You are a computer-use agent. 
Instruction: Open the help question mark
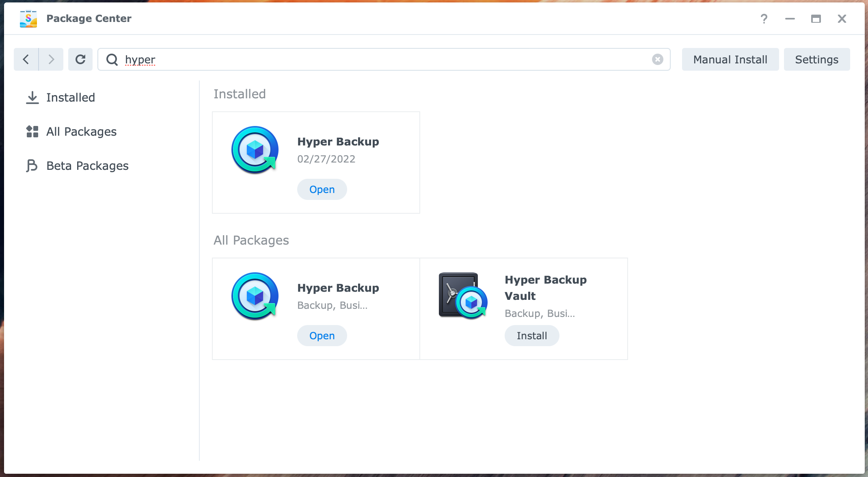(x=764, y=19)
